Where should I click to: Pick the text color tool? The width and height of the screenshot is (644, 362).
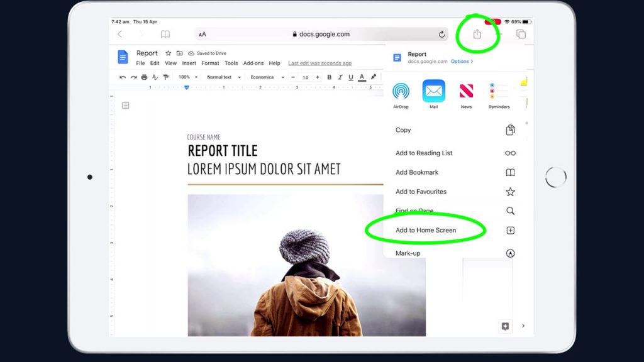[360, 77]
